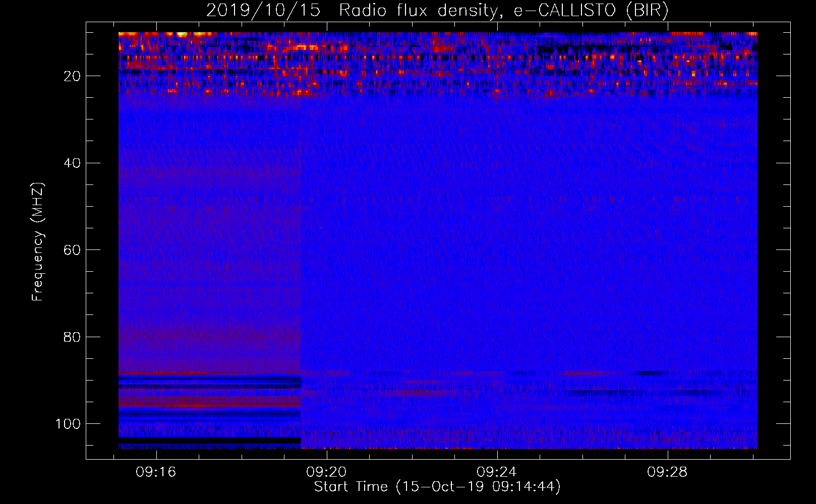Click the 100 MHz frequency tick label
816x504 pixels.
pos(68,424)
